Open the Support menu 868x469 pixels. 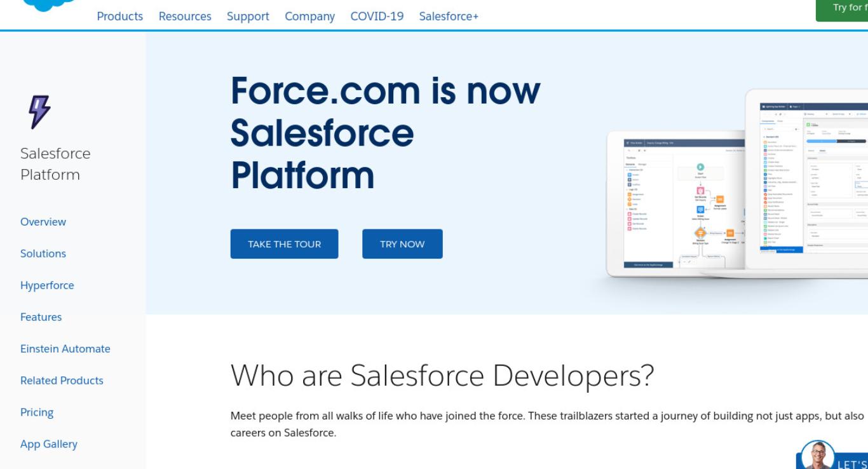(248, 17)
